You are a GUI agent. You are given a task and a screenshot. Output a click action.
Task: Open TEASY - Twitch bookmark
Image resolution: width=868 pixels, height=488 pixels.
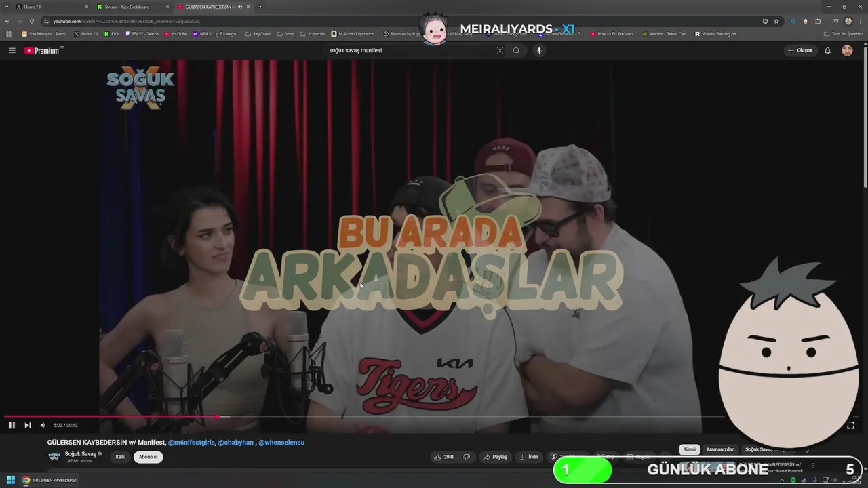coord(142,33)
